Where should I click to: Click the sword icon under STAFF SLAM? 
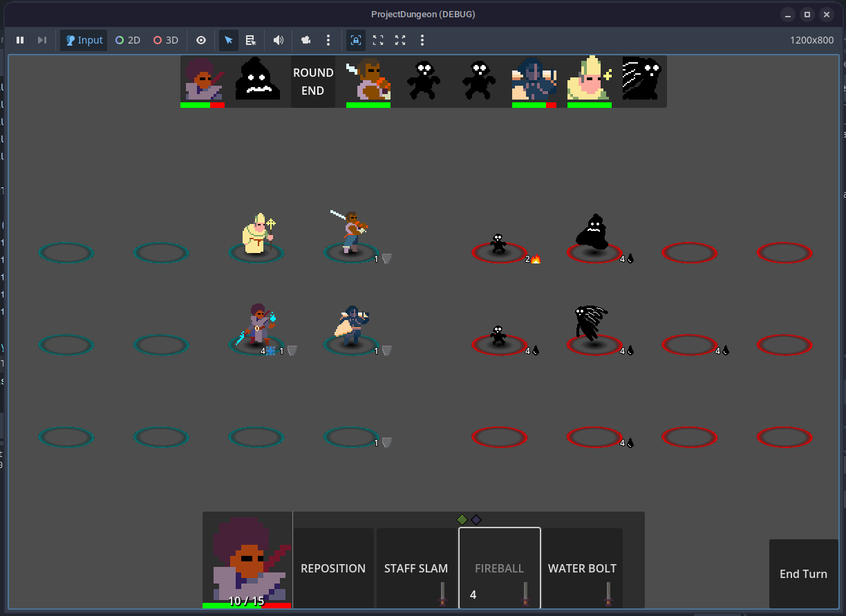(442, 594)
